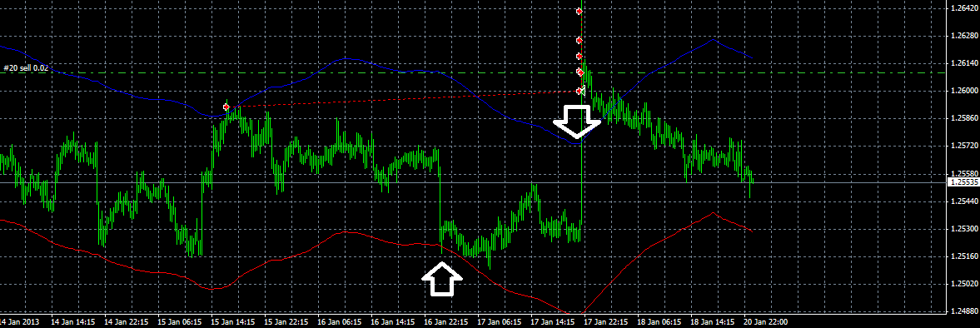Click the 1.25720 price axis label

coord(963,146)
